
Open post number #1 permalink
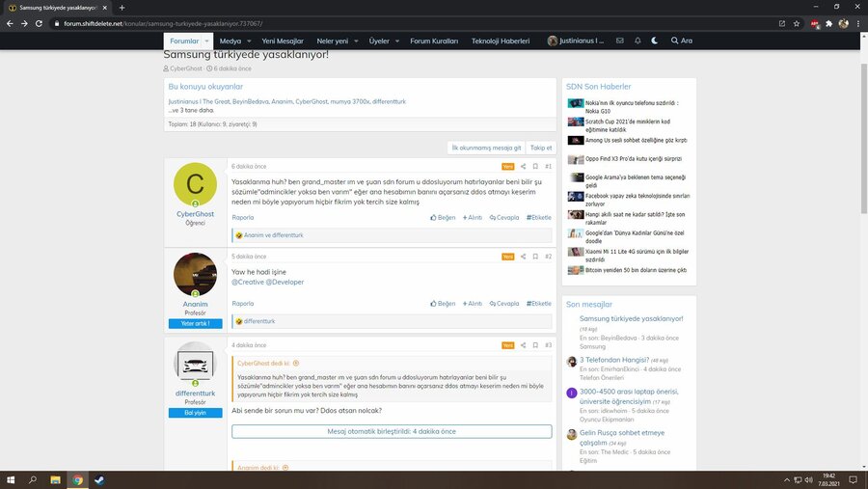pos(548,166)
